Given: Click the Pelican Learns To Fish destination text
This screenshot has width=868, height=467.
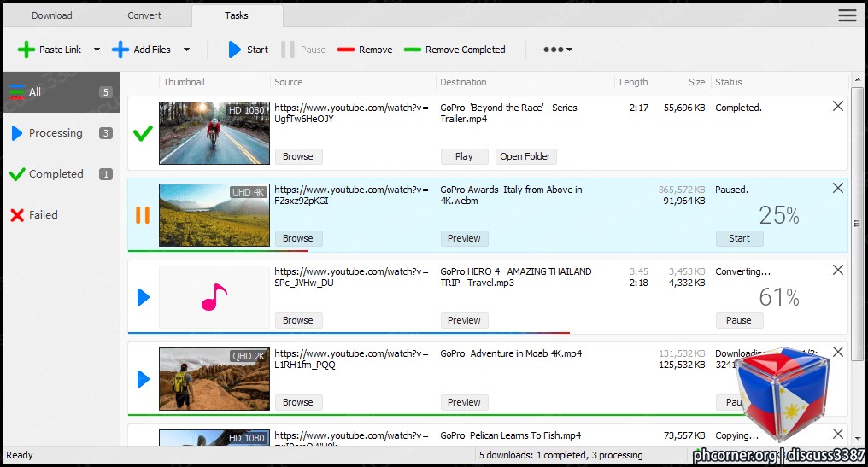Looking at the screenshot, I should click(510, 435).
